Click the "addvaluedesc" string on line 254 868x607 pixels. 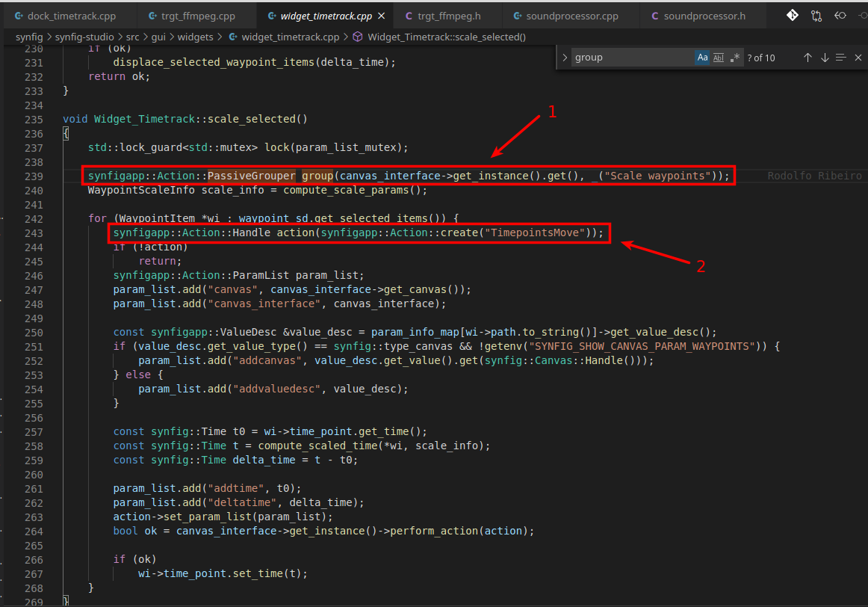[277, 389]
